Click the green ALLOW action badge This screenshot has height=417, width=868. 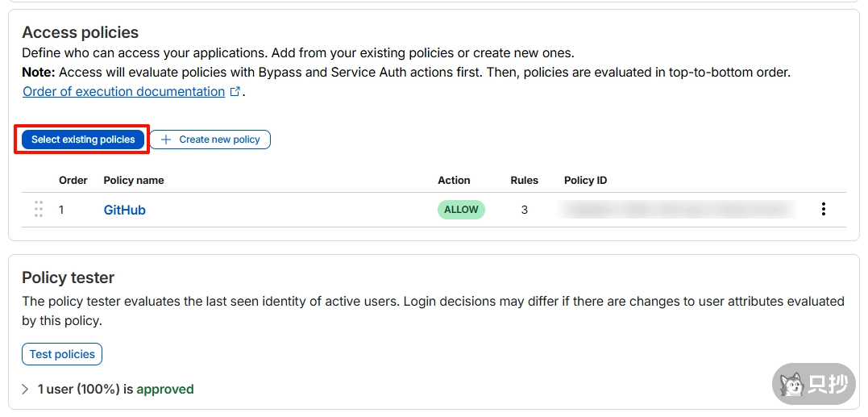[461, 210]
